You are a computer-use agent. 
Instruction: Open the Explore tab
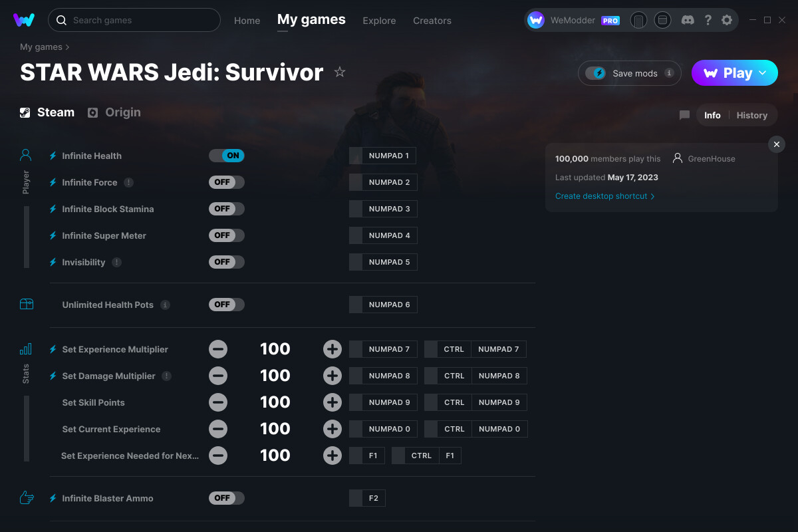(x=379, y=21)
